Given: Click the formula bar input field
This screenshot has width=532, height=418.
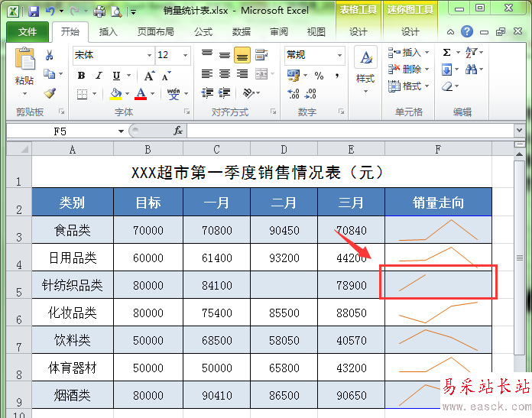Looking at the screenshot, I should 351,131.
